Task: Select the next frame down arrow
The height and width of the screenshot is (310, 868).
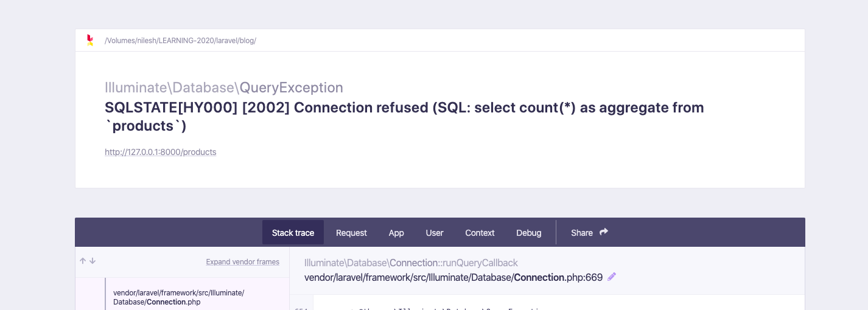Action: 93,261
